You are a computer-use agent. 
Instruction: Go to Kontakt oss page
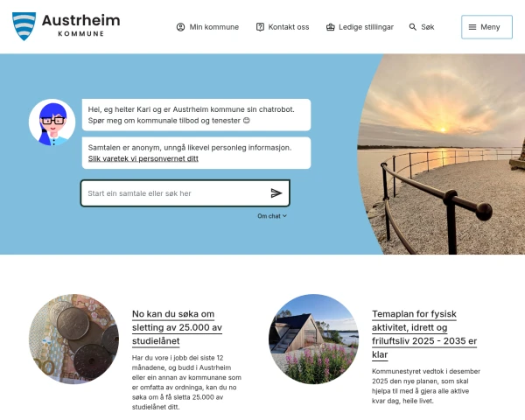(x=283, y=27)
